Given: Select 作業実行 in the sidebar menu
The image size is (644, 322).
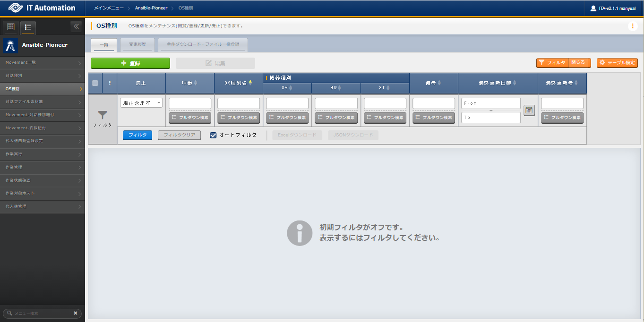Looking at the screenshot, I should pos(43,154).
